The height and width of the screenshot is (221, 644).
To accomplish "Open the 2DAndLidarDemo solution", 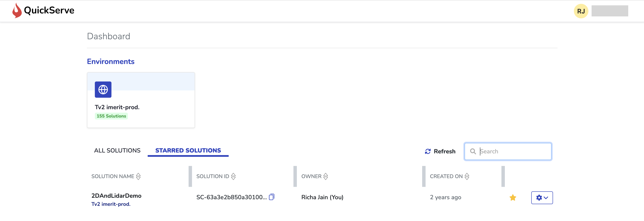I will [x=116, y=196].
